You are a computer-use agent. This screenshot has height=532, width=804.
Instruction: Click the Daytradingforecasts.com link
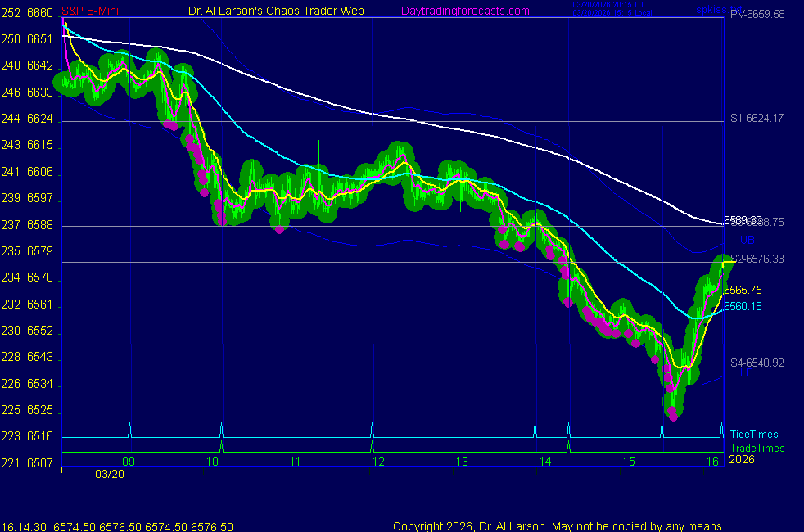click(464, 11)
